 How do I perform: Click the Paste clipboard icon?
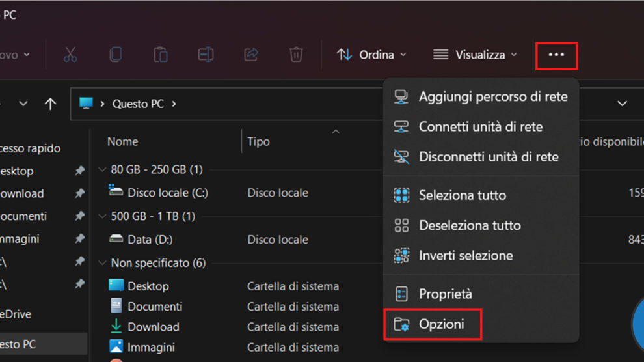161,55
